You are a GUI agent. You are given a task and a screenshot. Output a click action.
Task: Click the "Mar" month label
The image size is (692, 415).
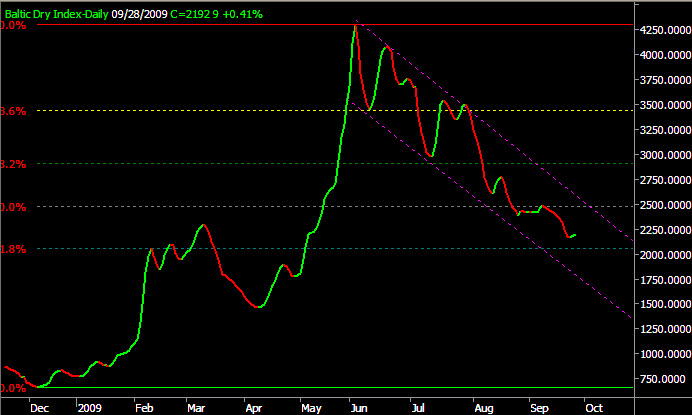[196, 408]
